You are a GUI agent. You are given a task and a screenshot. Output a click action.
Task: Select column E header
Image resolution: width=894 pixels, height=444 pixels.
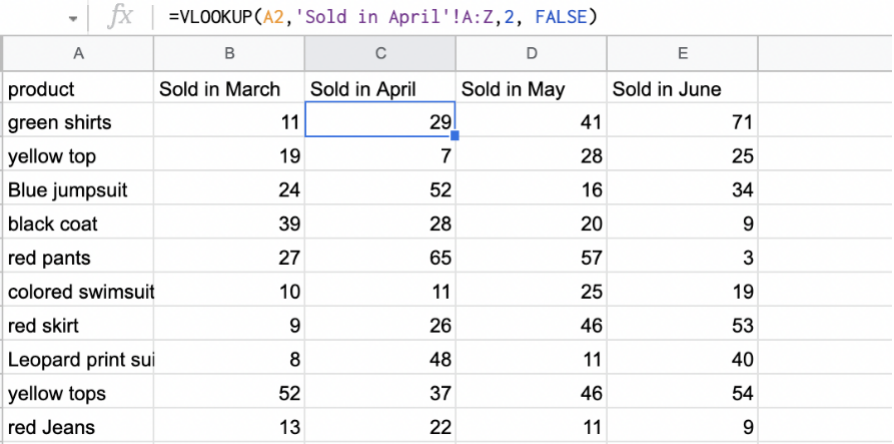pos(682,53)
